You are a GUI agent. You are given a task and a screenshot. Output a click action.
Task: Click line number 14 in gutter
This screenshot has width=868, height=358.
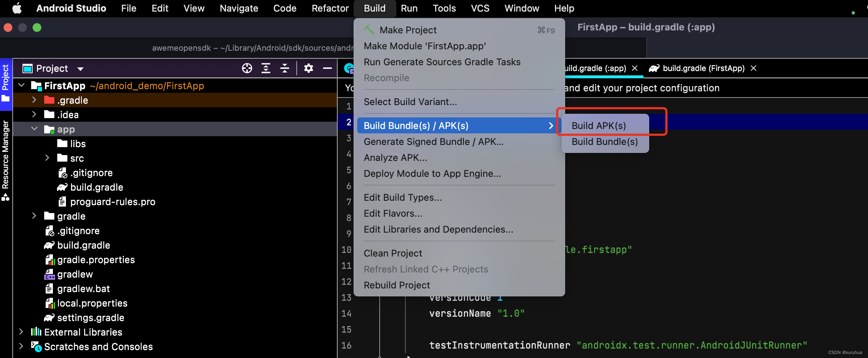[346, 313]
